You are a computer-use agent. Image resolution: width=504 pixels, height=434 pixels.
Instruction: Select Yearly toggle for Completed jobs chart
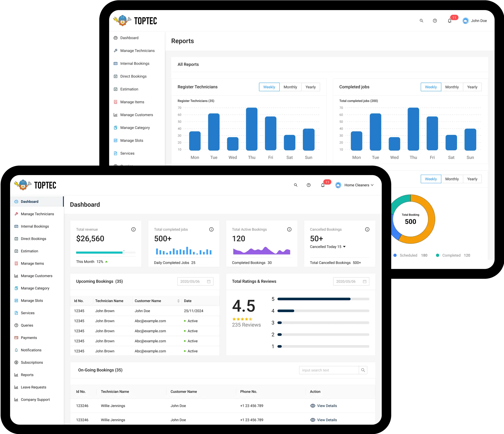pos(472,87)
